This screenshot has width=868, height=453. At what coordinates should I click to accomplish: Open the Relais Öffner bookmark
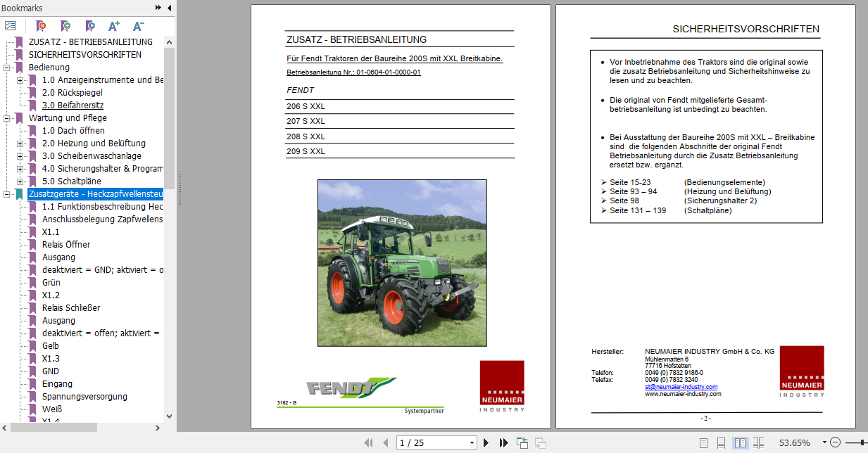[66, 245]
